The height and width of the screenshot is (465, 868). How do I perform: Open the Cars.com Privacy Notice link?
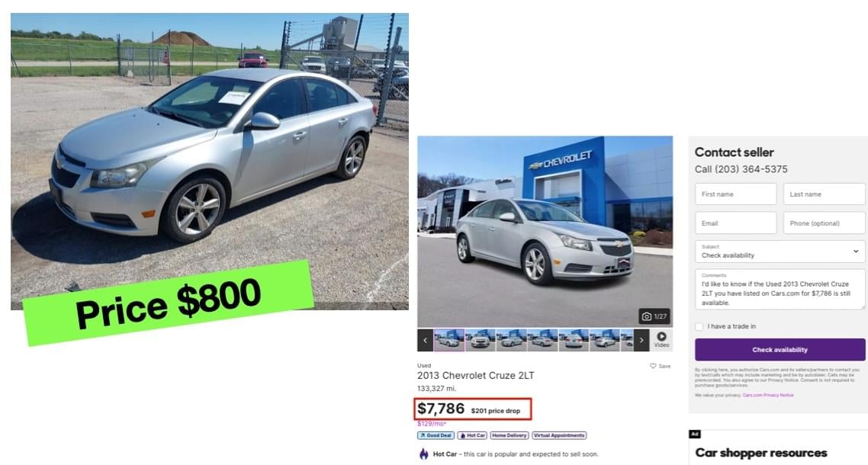[x=768, y=395]
